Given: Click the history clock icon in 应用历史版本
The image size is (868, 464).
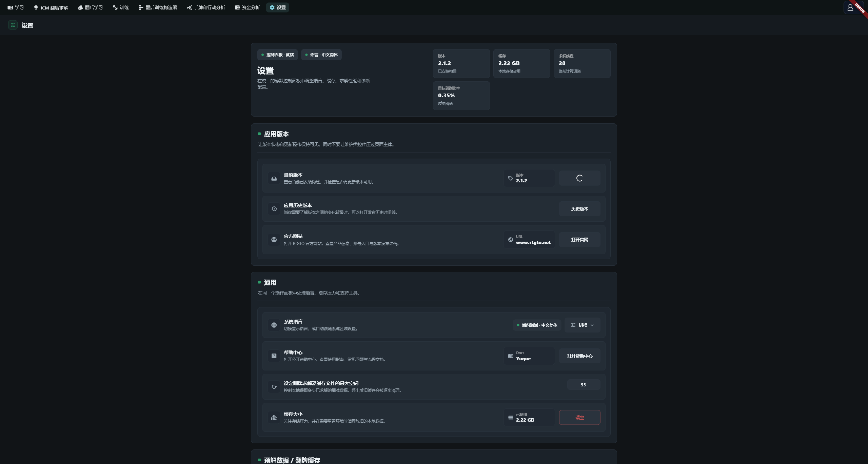Looking at the screenshot, I should 274,209.
